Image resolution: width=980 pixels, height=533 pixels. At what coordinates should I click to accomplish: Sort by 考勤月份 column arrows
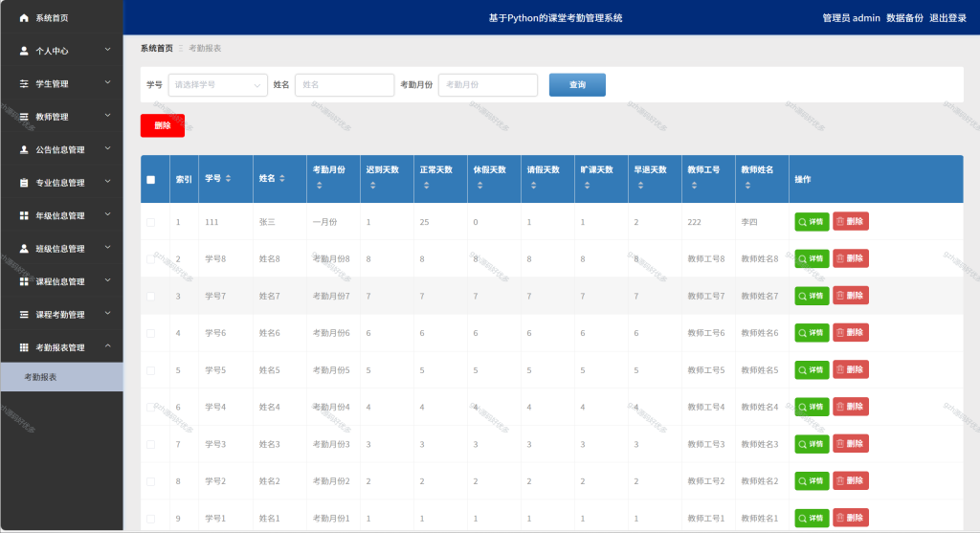[320, 186]
